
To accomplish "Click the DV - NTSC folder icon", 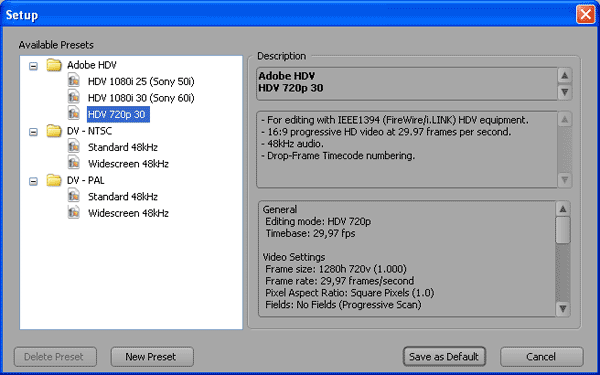I will coord(54,131).
